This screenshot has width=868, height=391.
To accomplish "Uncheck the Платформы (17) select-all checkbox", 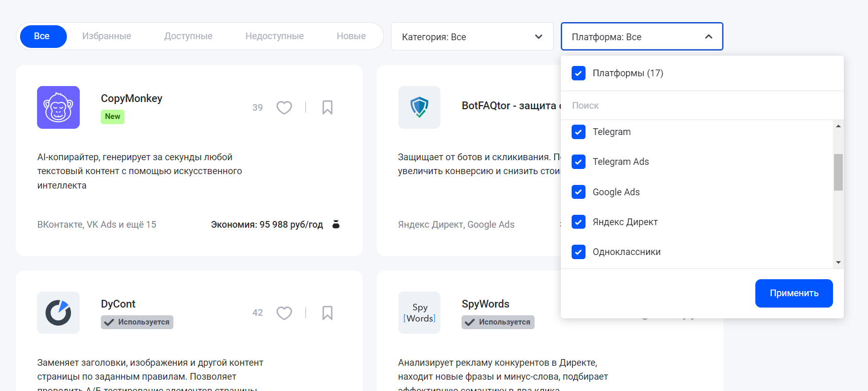I will coord(578,73).
